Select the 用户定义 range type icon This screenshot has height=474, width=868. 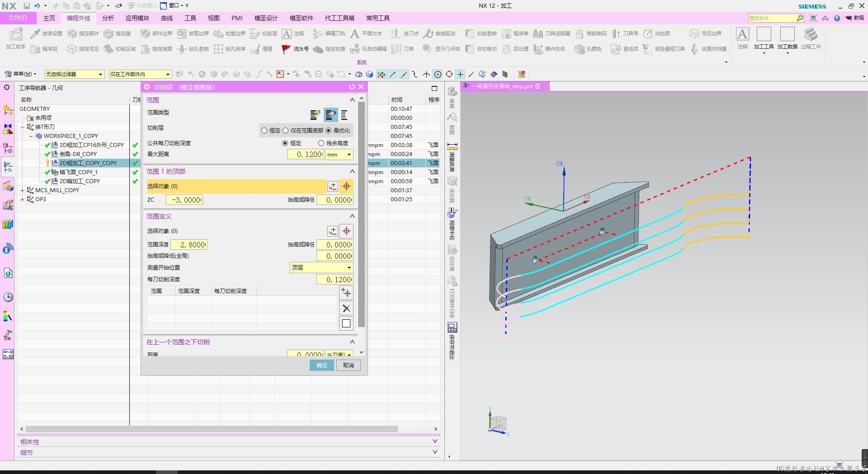pyautogui.click(x=330, y=115)
